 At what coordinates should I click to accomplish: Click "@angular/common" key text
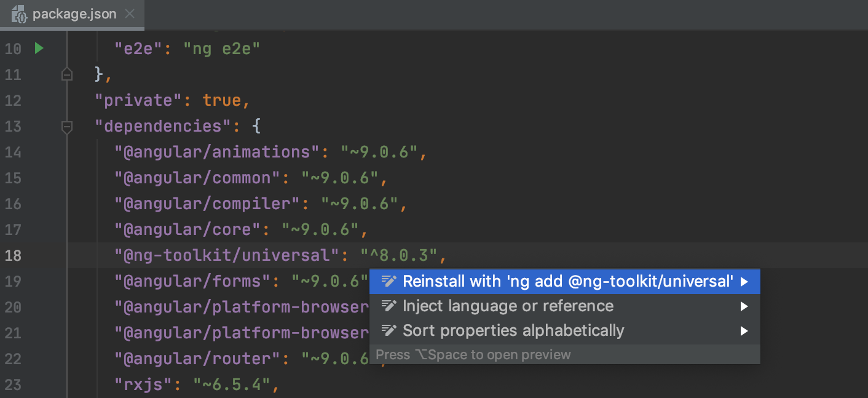[x=198, y=178]
